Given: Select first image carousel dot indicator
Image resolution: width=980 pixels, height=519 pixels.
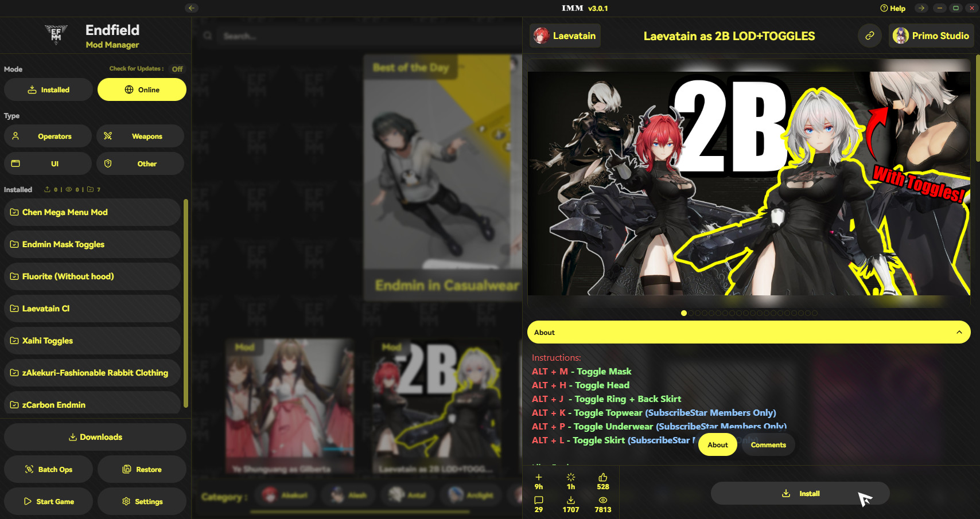Looking at the screenshot, I should [x=684, y=313].
